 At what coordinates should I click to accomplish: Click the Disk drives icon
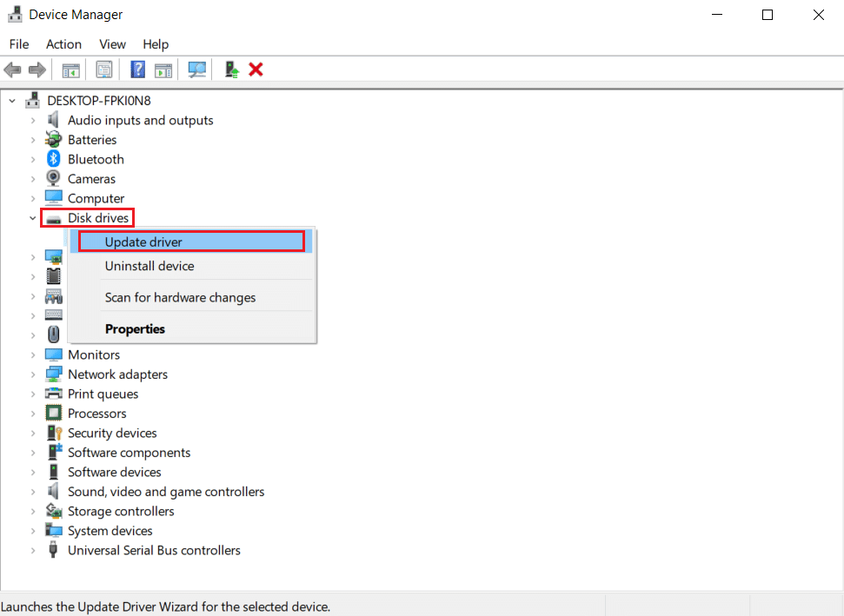click(53, 218)
